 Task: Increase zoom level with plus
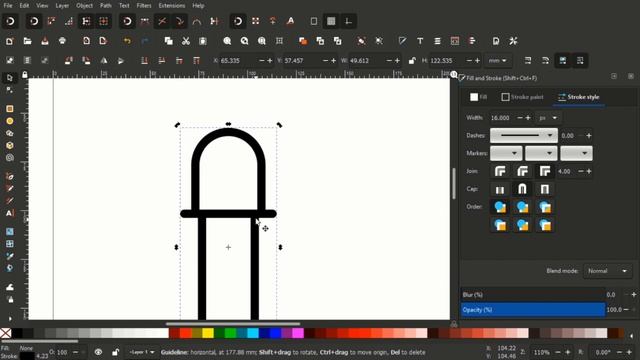pyautogui.click(x=567, y=352)
